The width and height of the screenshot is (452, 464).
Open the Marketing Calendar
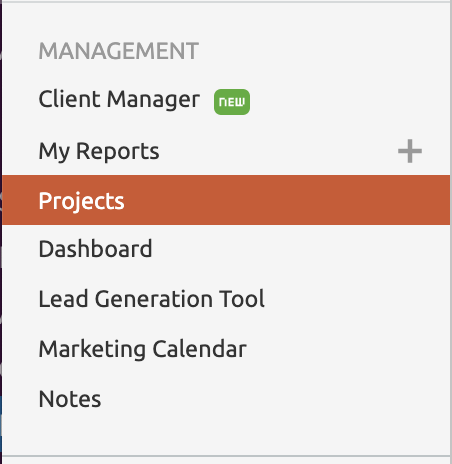[143, 349]
